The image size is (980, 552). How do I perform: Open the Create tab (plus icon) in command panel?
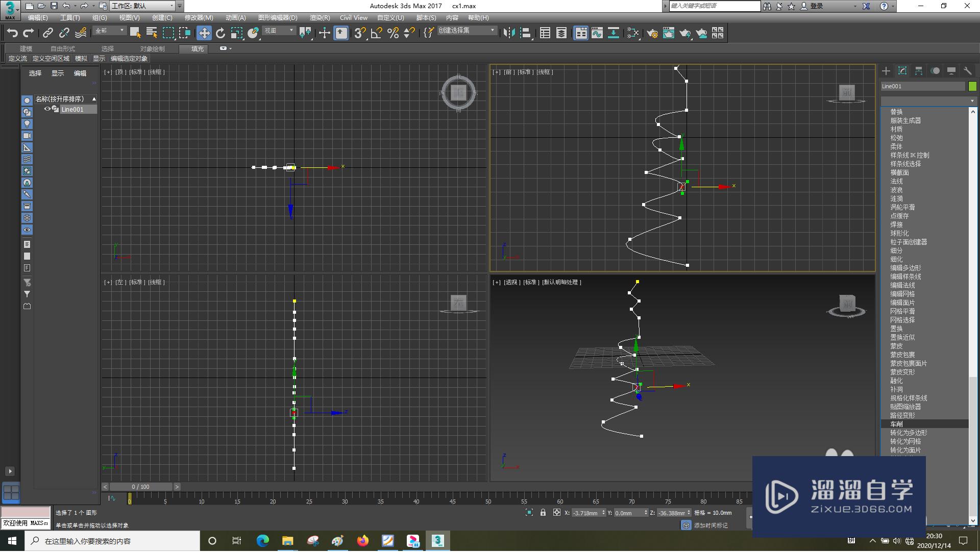(x=886, y=71)
